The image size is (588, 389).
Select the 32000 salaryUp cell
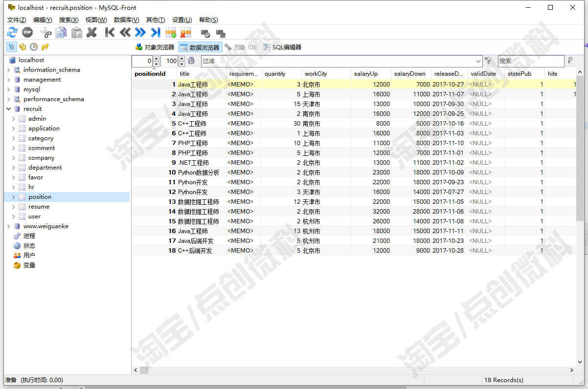pyautogui.click(x=371, y=212)
